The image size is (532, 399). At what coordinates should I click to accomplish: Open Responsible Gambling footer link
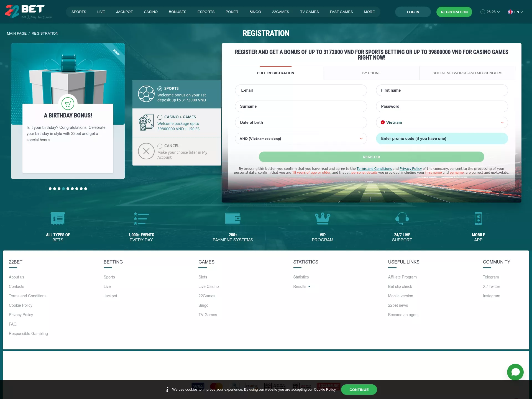[28, 334]
